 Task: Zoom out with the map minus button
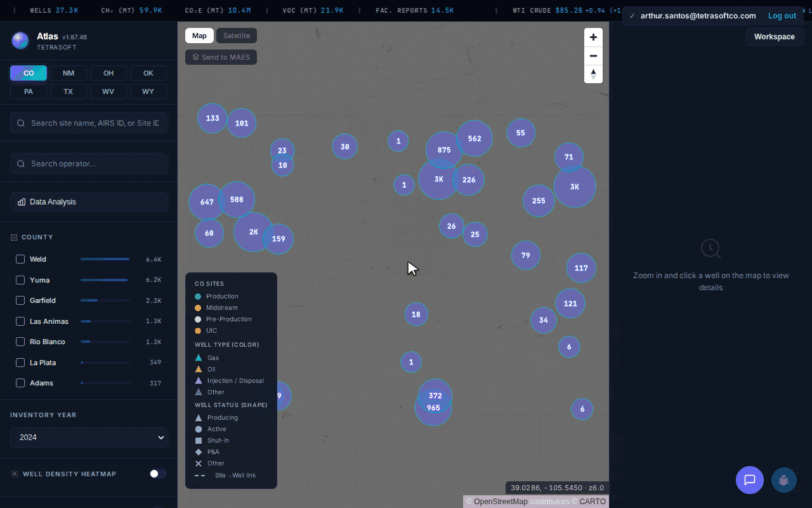(x=593, y=56)
